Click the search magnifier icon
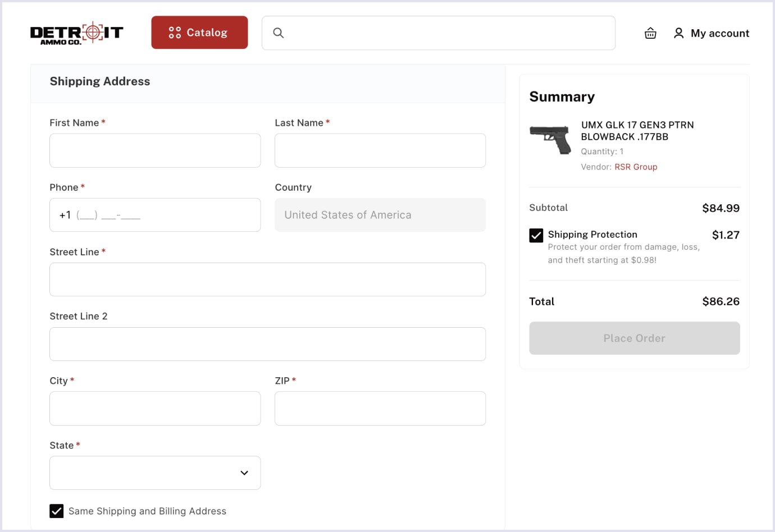Screen dimensions: 775x532 (x=278, y=33)
